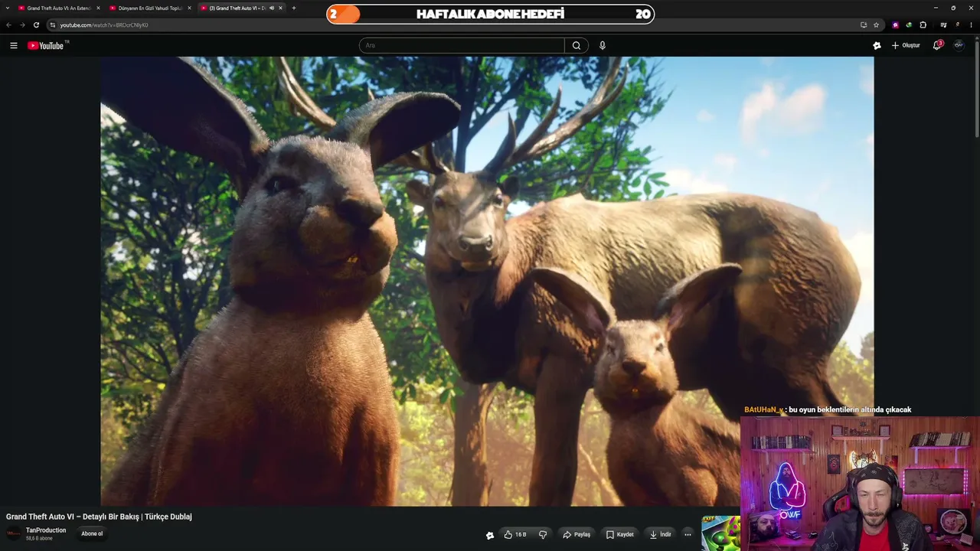Open the YouTube notifications bell
980x551 pixels.
936,45
